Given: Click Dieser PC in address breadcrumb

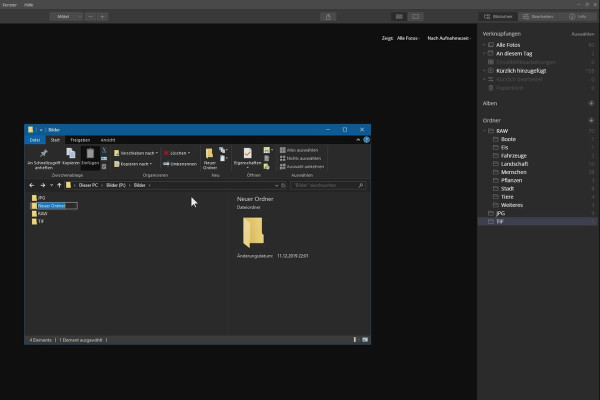Looking at the screenshot, I should click(x=88, y=185).
